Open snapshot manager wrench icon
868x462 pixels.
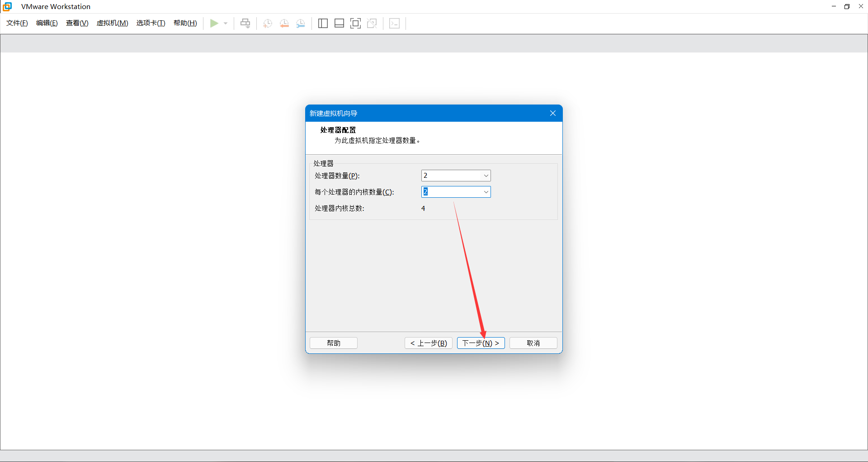click(x=301, y=23)
